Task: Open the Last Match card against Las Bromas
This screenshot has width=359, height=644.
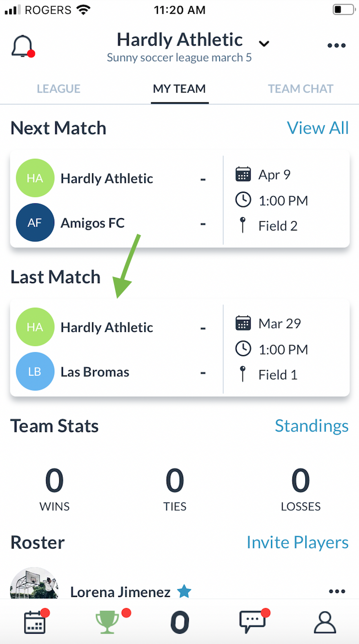Action: point(118,350)
